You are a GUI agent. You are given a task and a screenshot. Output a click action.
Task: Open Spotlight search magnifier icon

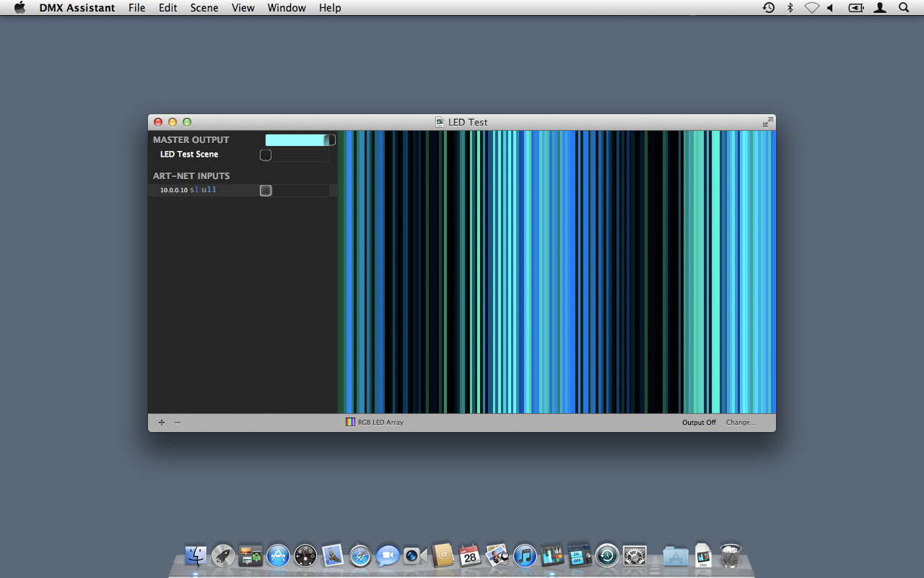tap(904, 8)
